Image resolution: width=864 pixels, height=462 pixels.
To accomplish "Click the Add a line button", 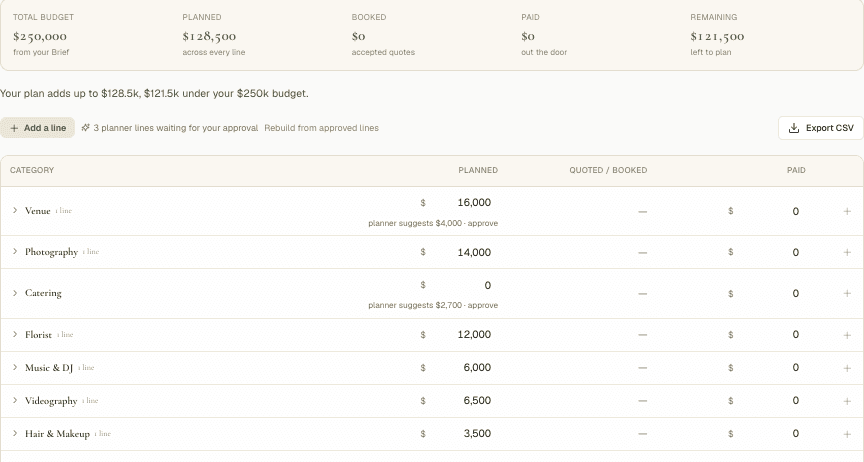I will point(37,128).
